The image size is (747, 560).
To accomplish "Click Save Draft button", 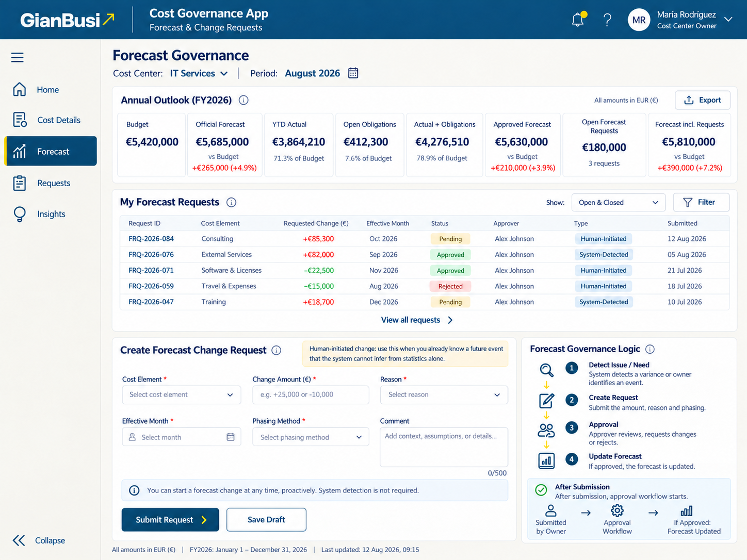I will tap(266, 520).
